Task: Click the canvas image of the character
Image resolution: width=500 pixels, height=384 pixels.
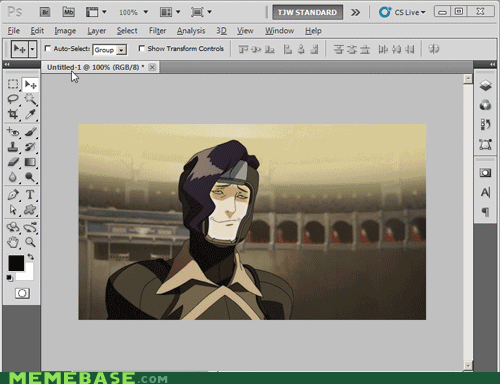Action: (x=252, y=222)
